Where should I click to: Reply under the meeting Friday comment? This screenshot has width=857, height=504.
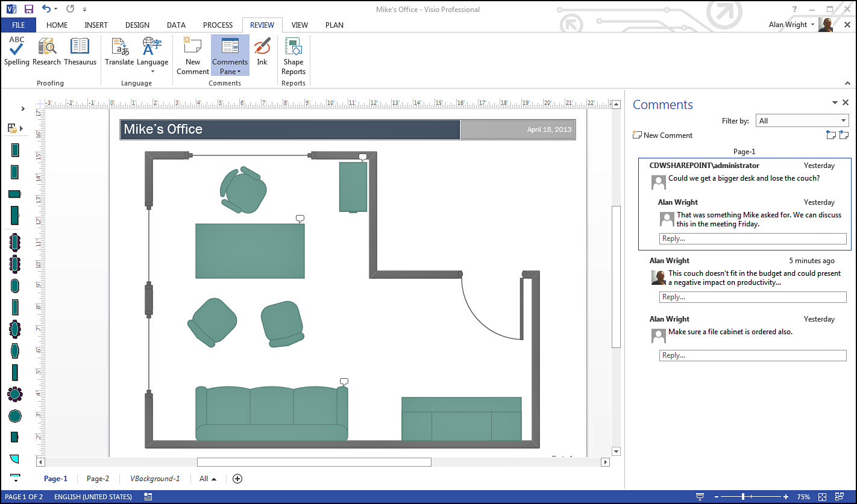753,238
